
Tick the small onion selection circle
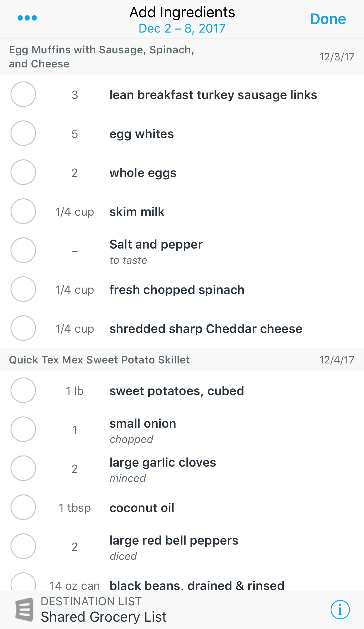(23, 429)
